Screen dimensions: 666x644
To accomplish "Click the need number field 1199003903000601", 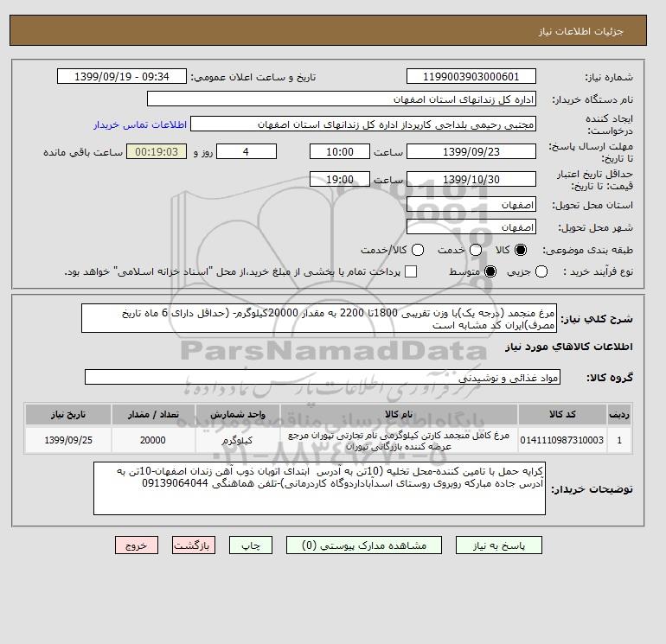I will click(x=471, y=76).
